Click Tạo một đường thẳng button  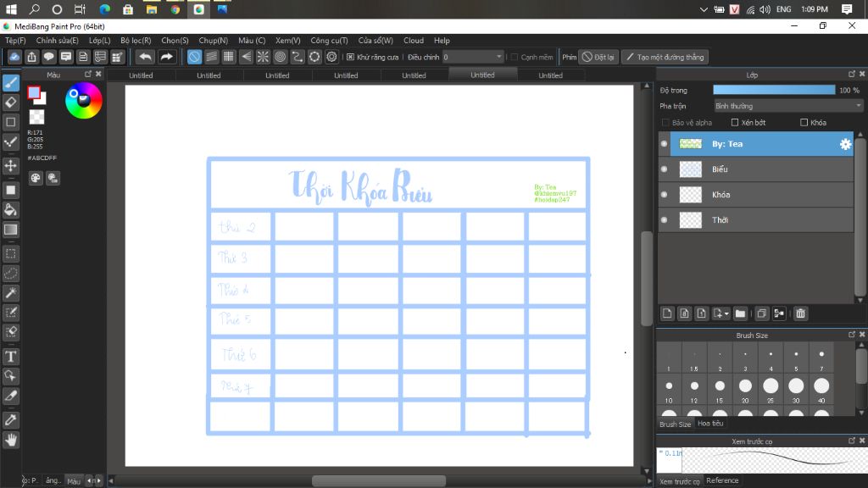coord(665,57)
